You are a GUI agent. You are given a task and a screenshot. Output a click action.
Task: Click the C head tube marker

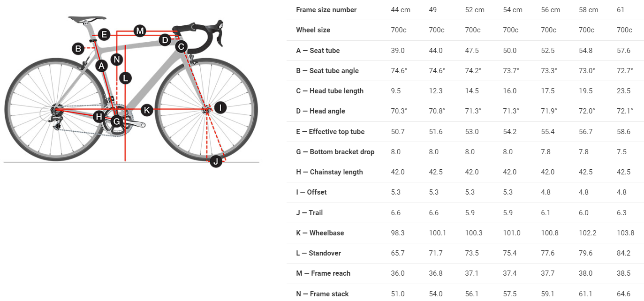(181, 46)
